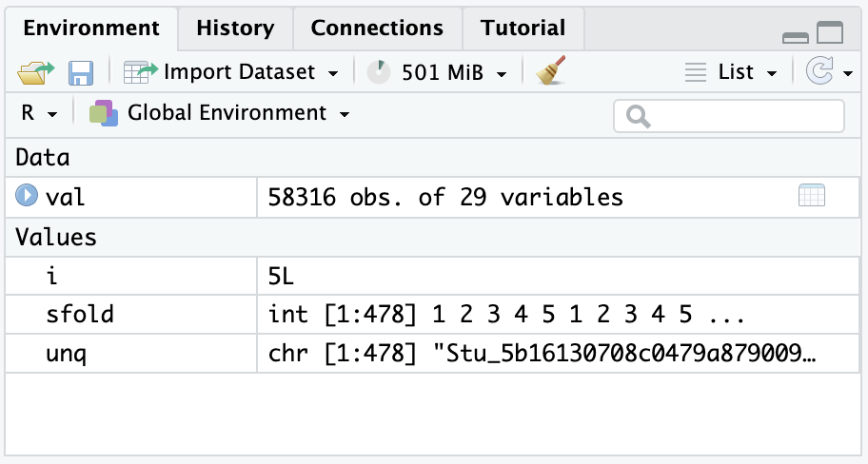Click the memory usage pie chart icon
Viewport: 868px width, 464px height.
click(x=379, y=72)
